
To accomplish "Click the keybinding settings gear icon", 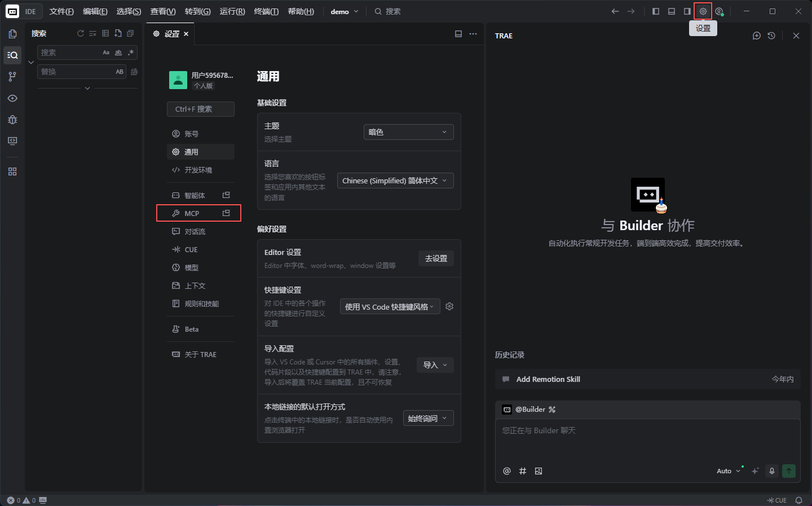I will click(449, 306).
